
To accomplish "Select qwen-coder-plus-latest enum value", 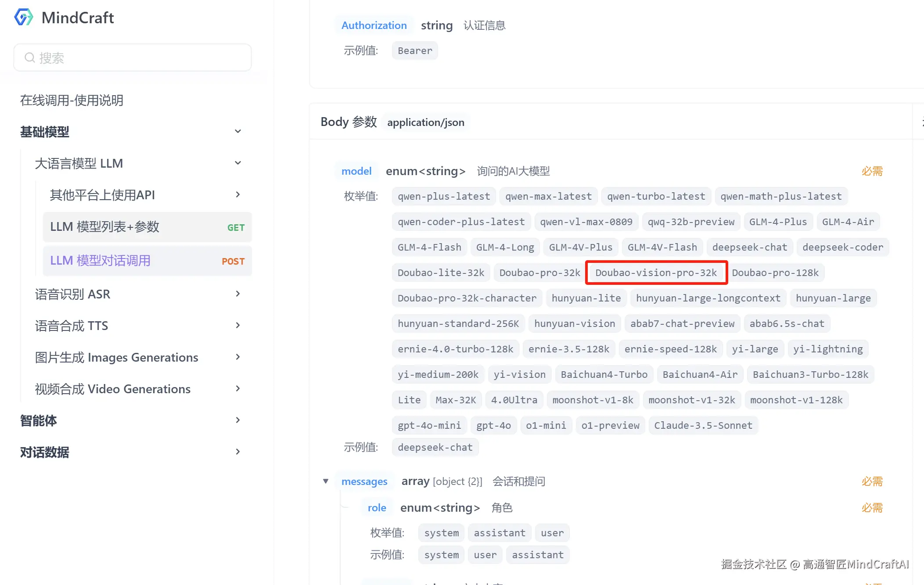I will [461, 222].
